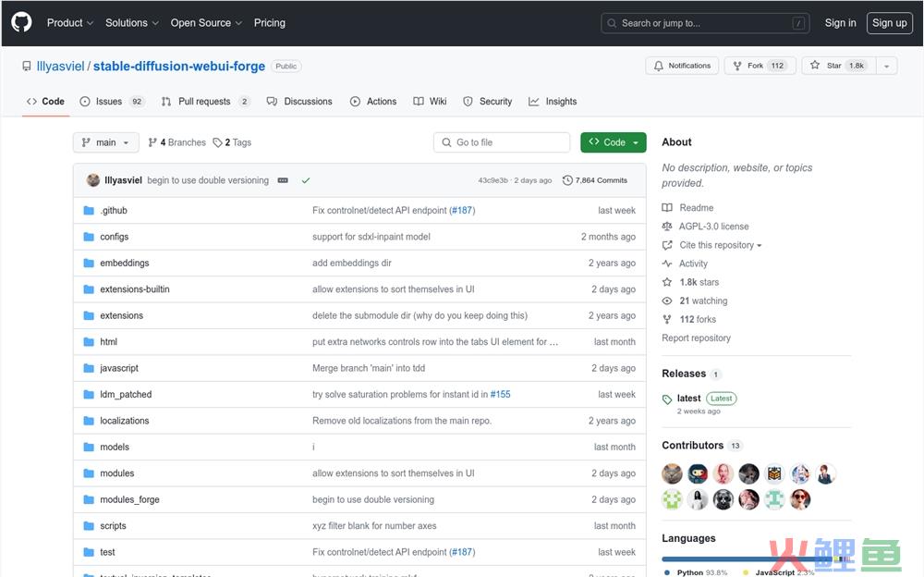
Task: Open the Pull requests tab
Action: tap(205, 102)
